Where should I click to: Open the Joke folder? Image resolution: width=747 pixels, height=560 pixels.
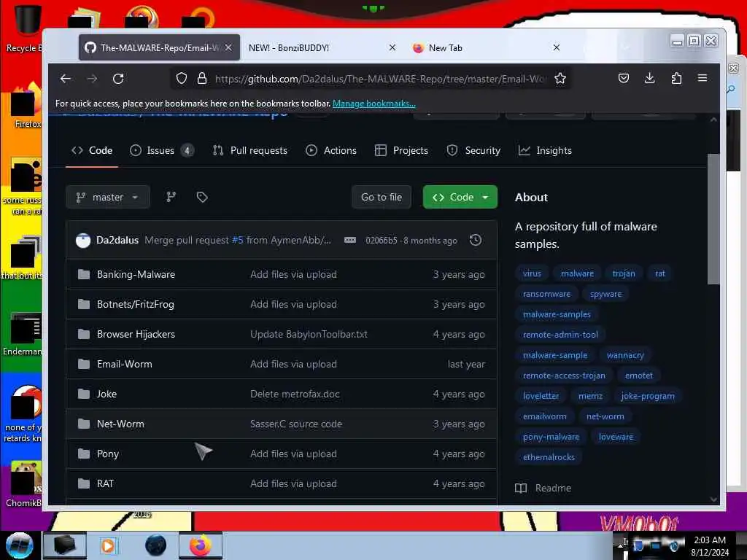point(107,394)
